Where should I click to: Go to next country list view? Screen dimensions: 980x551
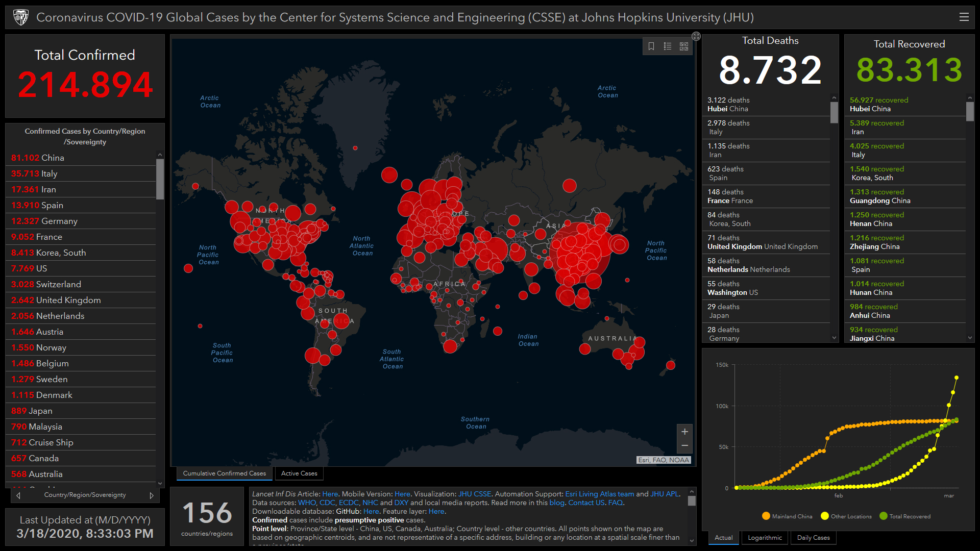(x=152, y=495)
